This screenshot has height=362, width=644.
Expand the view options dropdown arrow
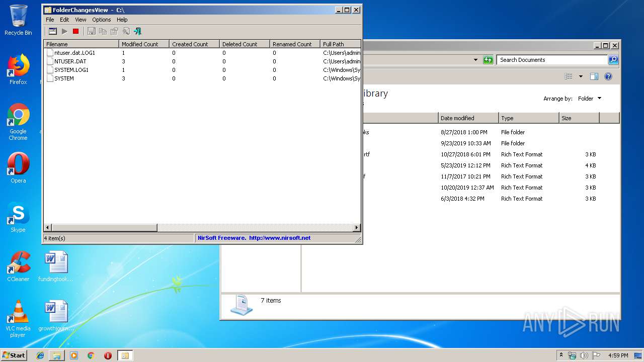point(581,76)
